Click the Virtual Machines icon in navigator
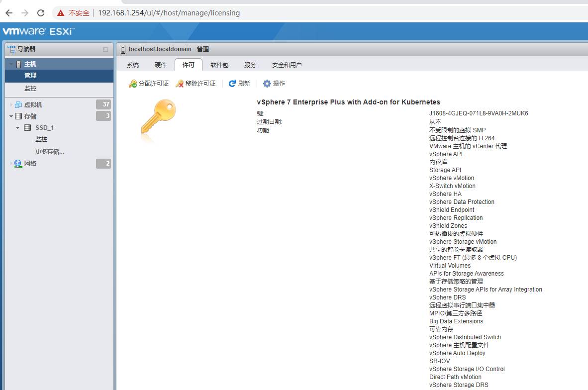This screenshot has height=390, width=588. pos(18,104)
